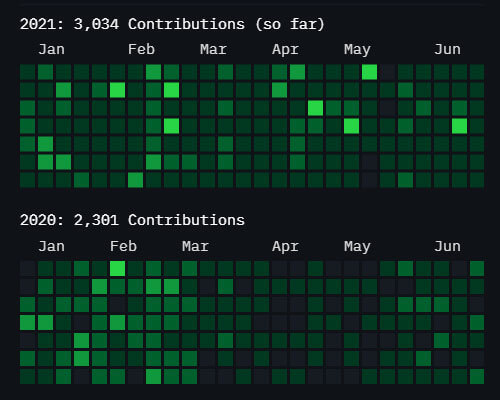Click bright fourth-row cell under May in 2021
The height and width of the screenshot is (400, 500).
[352, 126]
